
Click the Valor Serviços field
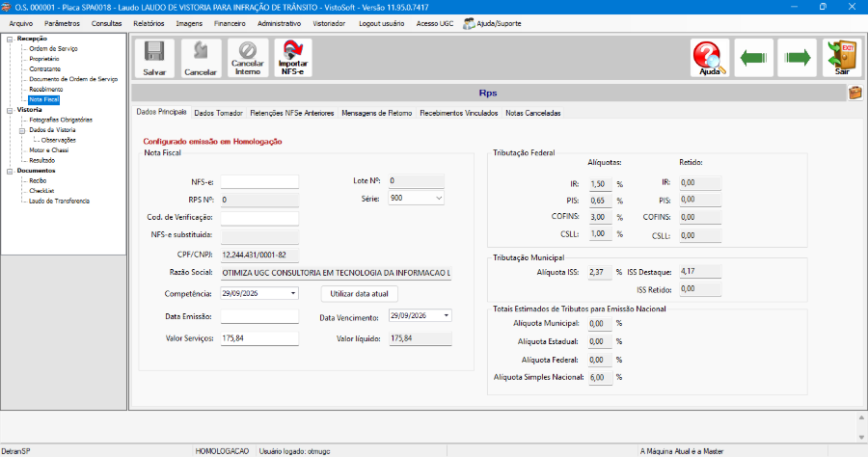tap(259, 338)
